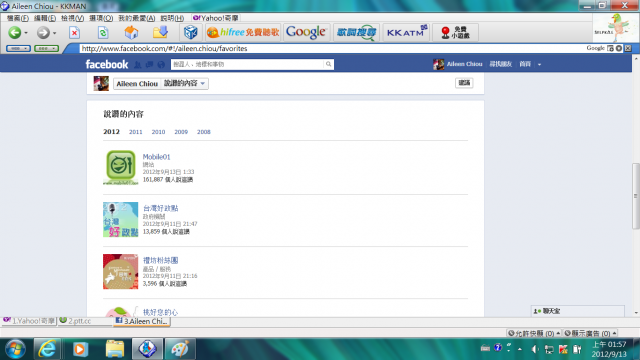The image size is (640, 360).
Task: Open the home page house icon
Action: 131,33
